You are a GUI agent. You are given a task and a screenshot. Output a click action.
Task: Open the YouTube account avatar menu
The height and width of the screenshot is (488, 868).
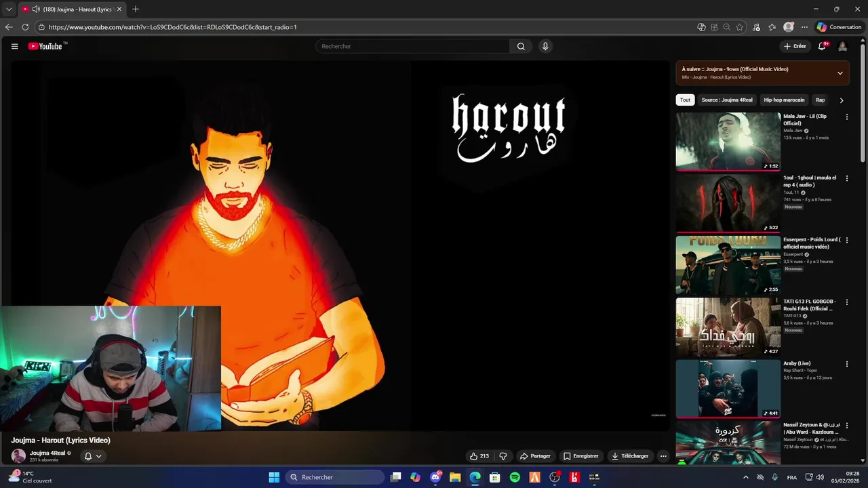click(842, 46)
